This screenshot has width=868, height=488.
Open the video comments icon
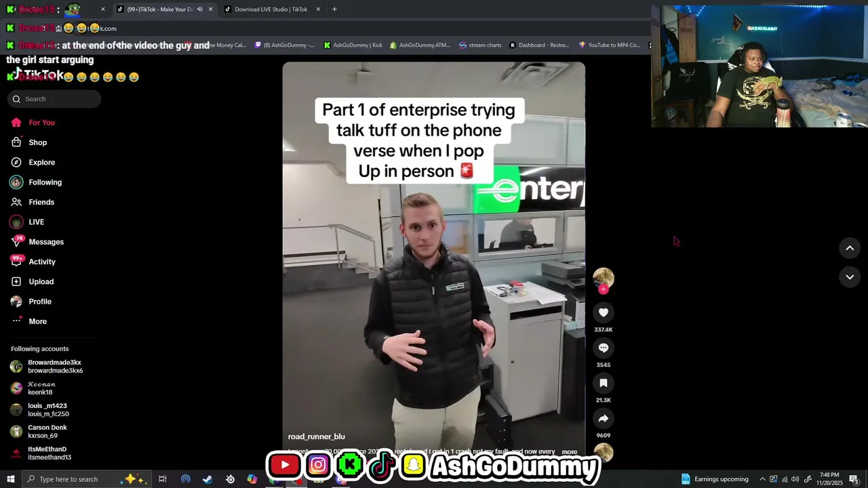pyautogui.click(x=604, y=348)
